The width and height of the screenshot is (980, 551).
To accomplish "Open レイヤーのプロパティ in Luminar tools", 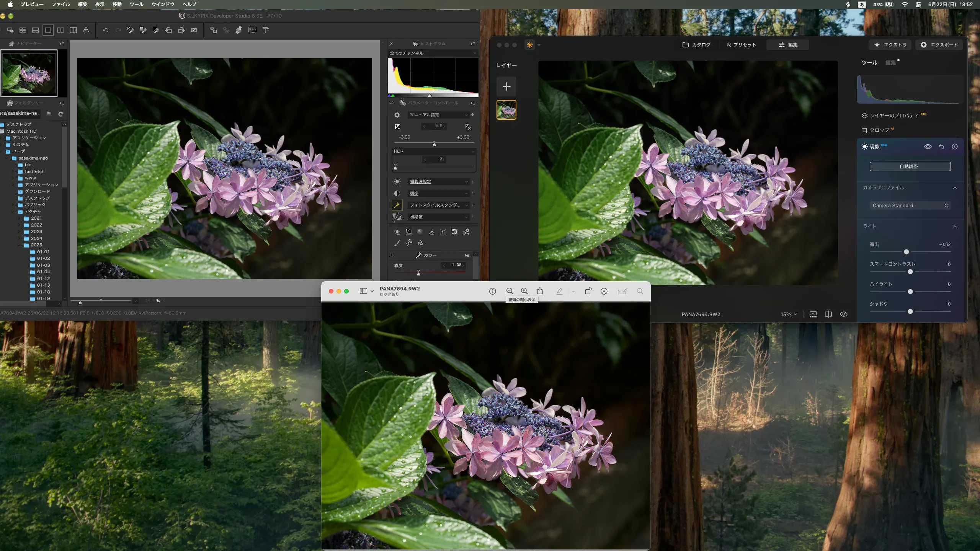I will click(x=893, y=116).
